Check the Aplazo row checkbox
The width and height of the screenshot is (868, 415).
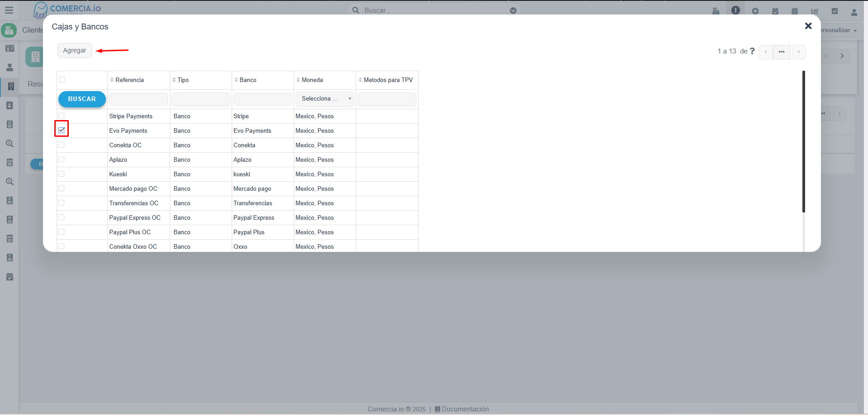(62, 159)
